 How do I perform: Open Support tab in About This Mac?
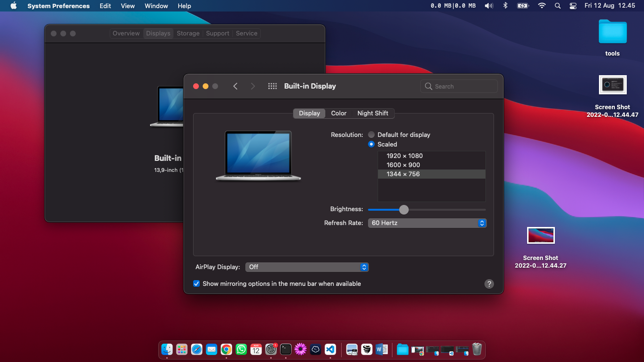coord(218,34)
